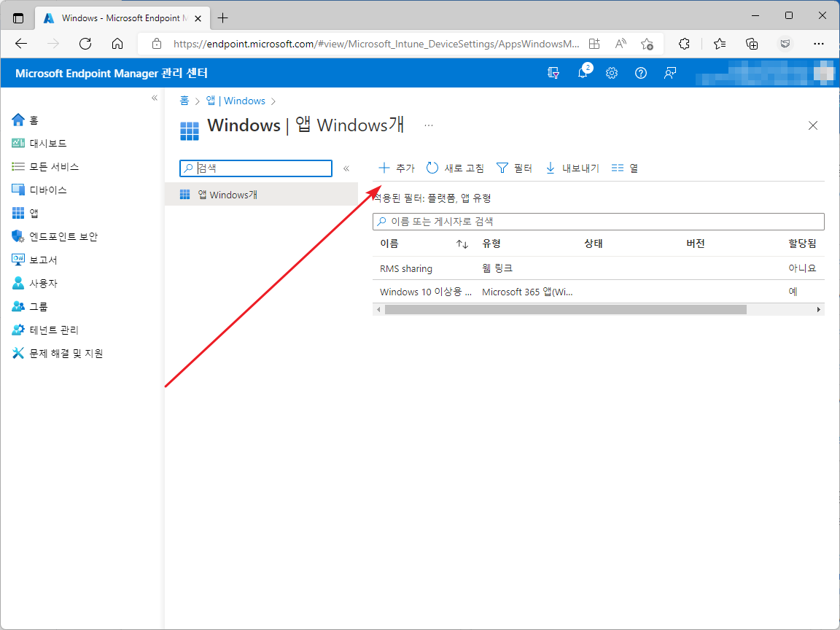Image resolution: width=840 pixels, height=630 pixels.
Task: Open Endpoint security (엔드포인트 보안)
Action: [55, 236]
